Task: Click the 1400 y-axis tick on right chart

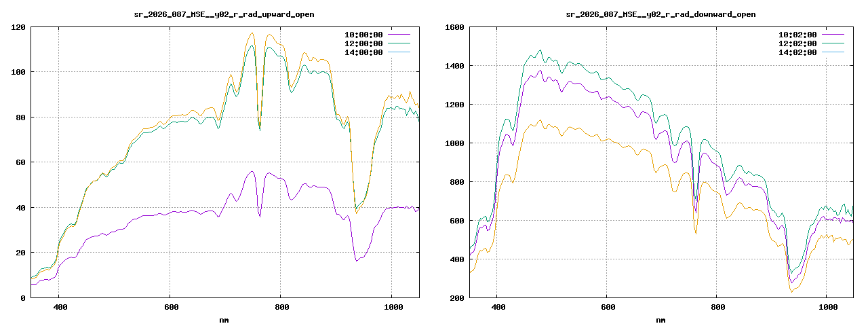Action: (x=454, y=66)
